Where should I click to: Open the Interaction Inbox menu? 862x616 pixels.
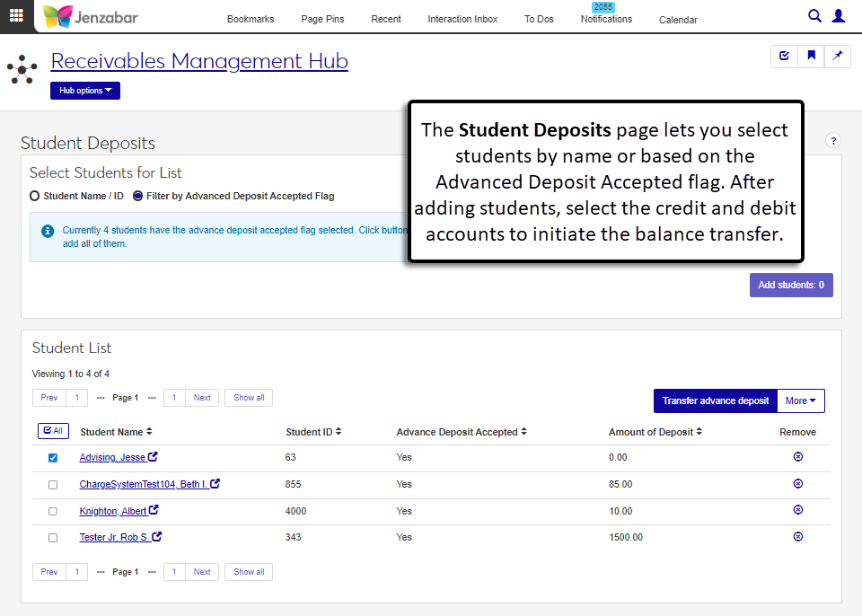coord(462,19)
